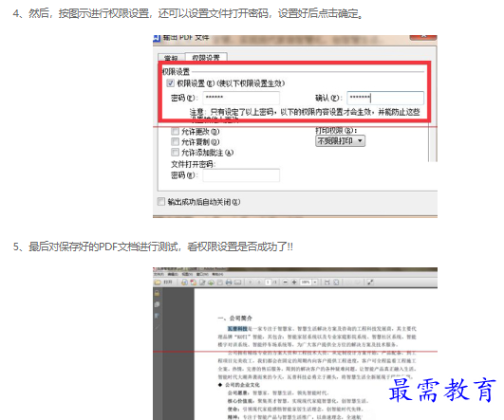Image resolution: width=504 pixels, height=420 pixels.
Task: Click the cloud upload icon
Action: [x=211, y=283]
